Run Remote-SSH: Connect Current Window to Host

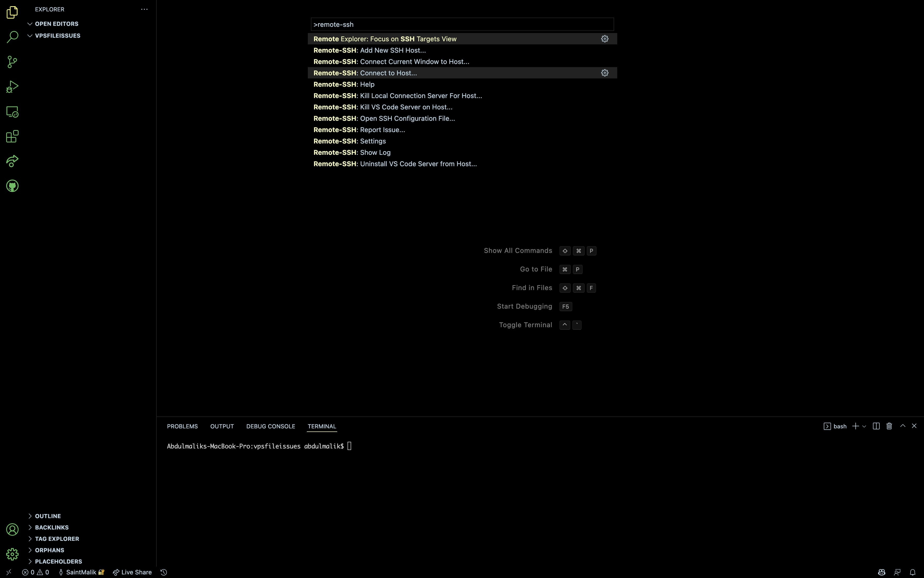click(462, 62)
